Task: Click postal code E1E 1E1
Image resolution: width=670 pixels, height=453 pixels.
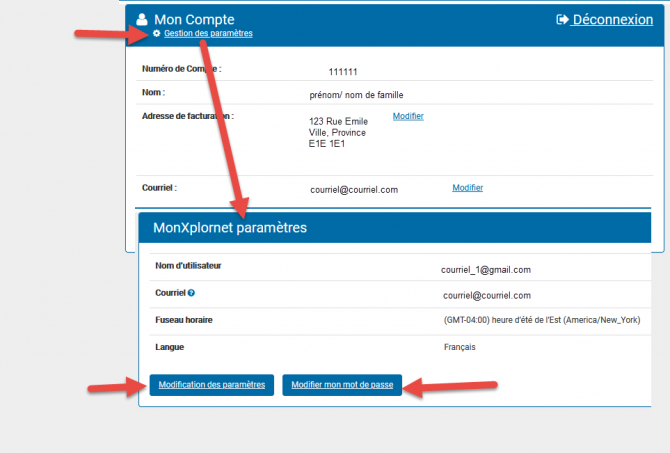Action: [x=326, y=144]
